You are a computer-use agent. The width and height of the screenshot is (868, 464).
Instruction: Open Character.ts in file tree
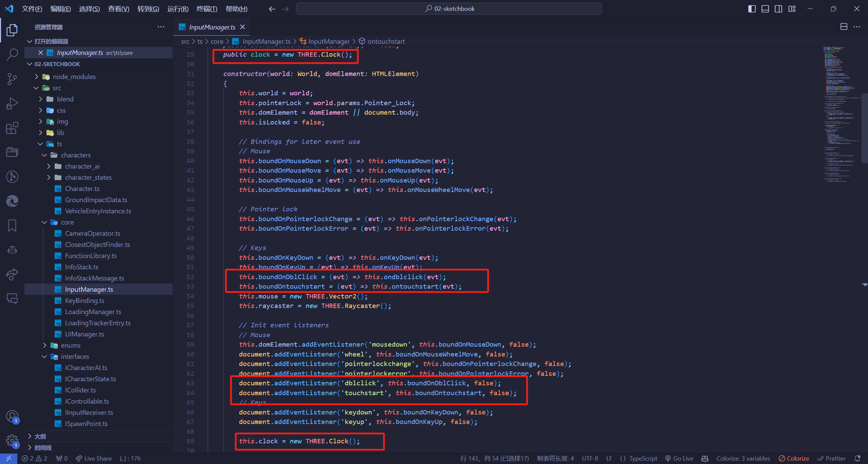98,189
